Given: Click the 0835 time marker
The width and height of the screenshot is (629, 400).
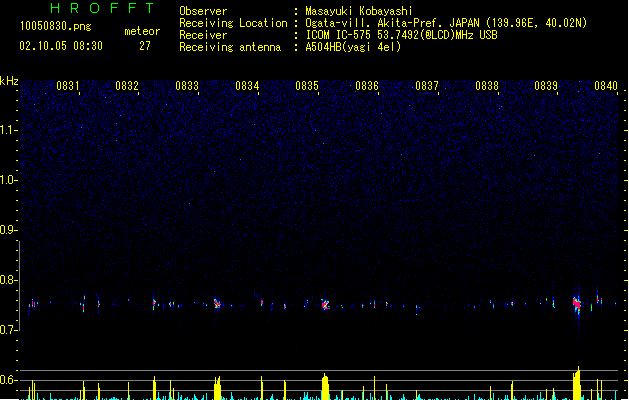Looking at the screenshot, I should pyautogui.click(x=307, y=86).
